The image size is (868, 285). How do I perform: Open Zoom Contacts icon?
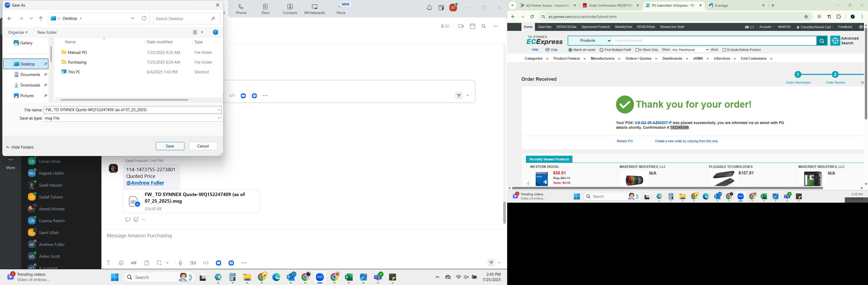(x=290, y=9)
